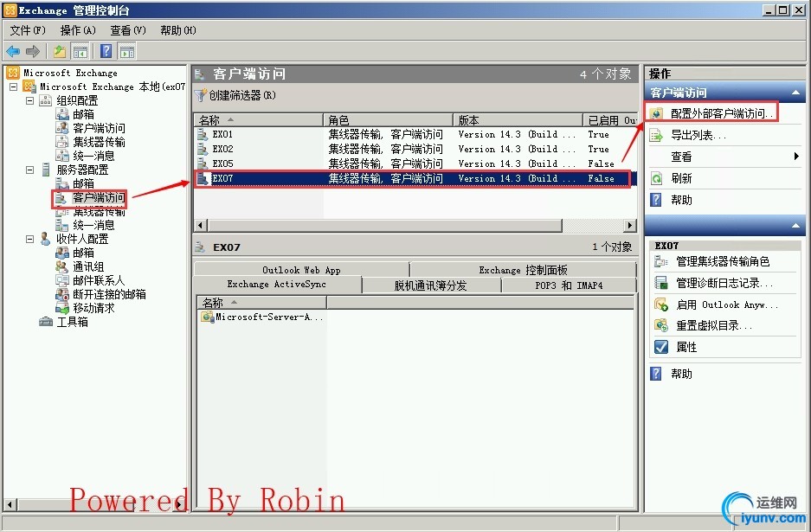Open the 查看(V) menu
The height and width of the screenshot is (532, 811).
128,30
